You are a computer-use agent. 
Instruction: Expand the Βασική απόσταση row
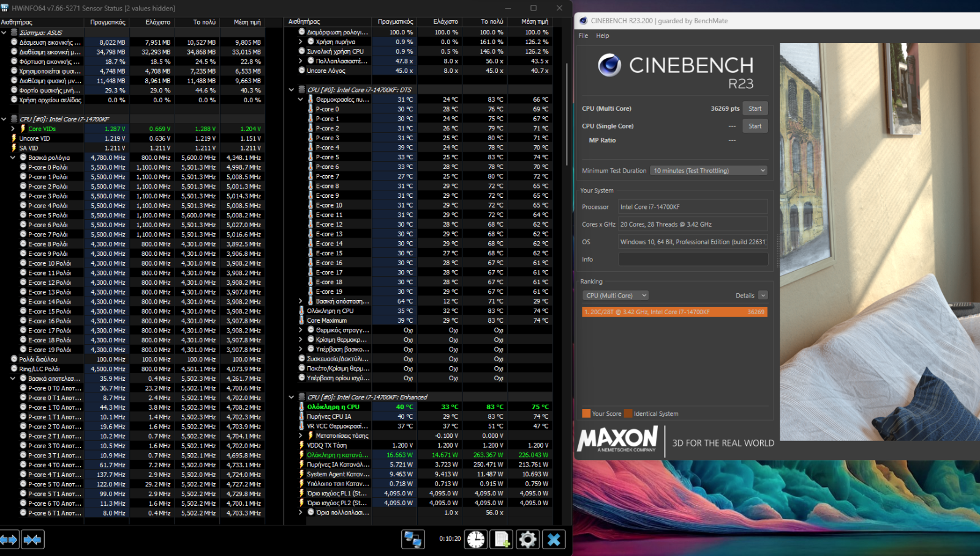[x=301, y=301]
